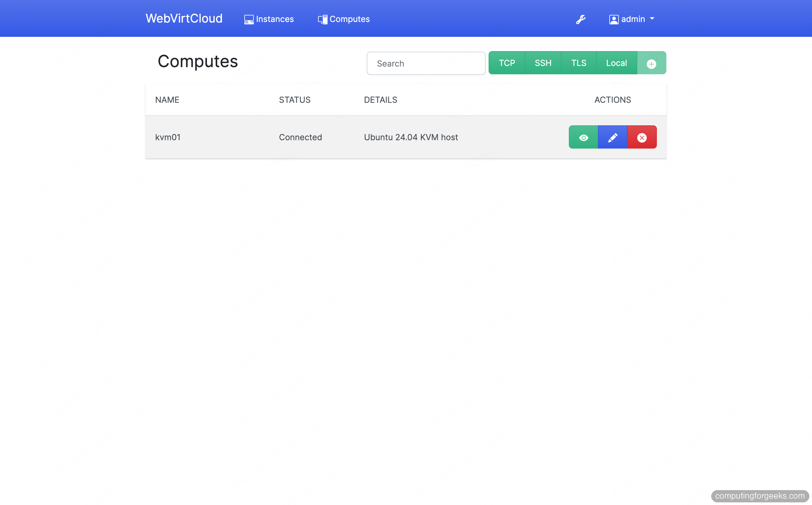Click the ACTIONS column header
Screen dimensions: 812x505
click(x=613, y=100)
